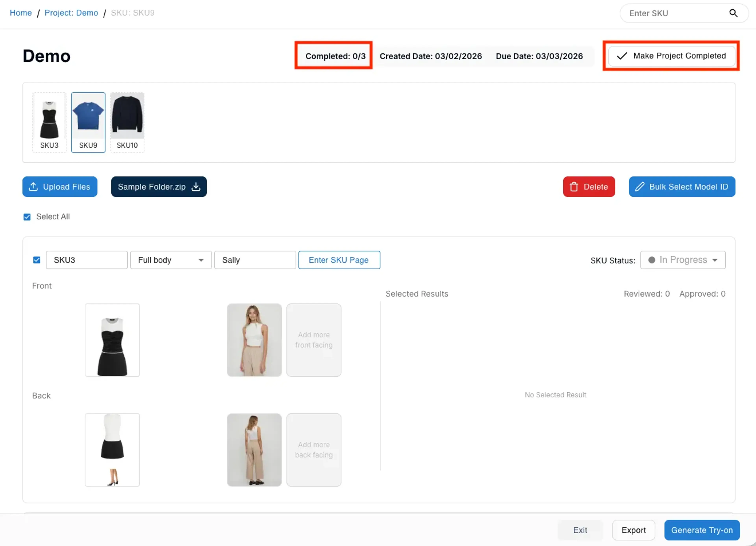This screenshot has width=756, height=546.
Task: Toggle the SKU3 row checkbox
Action: coord(37,260)
